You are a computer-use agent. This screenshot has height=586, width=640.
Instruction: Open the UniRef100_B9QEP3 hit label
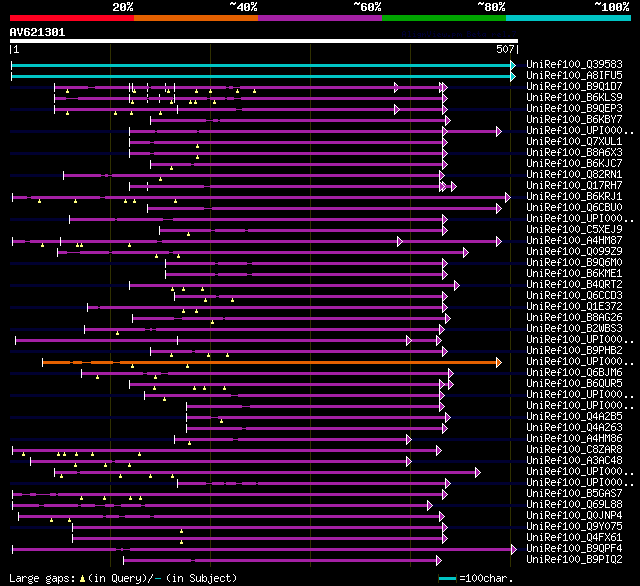coord(574,109)
